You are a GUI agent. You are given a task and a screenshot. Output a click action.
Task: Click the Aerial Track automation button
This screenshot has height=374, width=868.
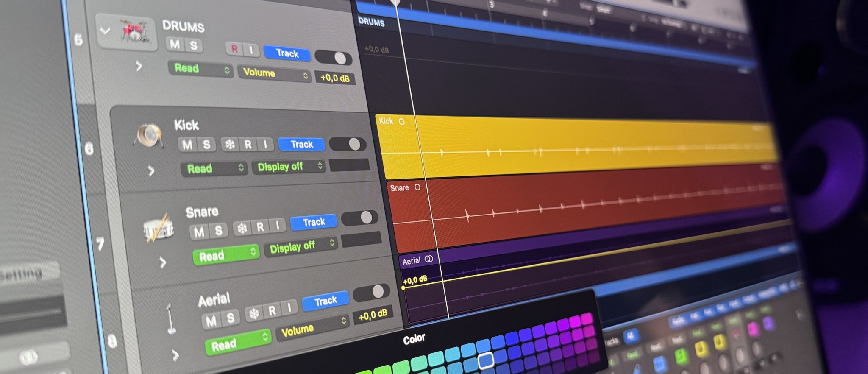click(x=325, y=301)
